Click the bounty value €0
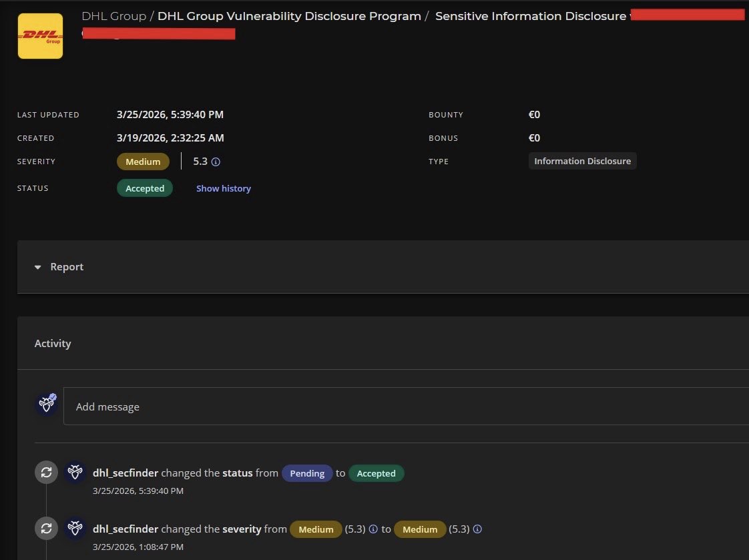 (534, 115)
